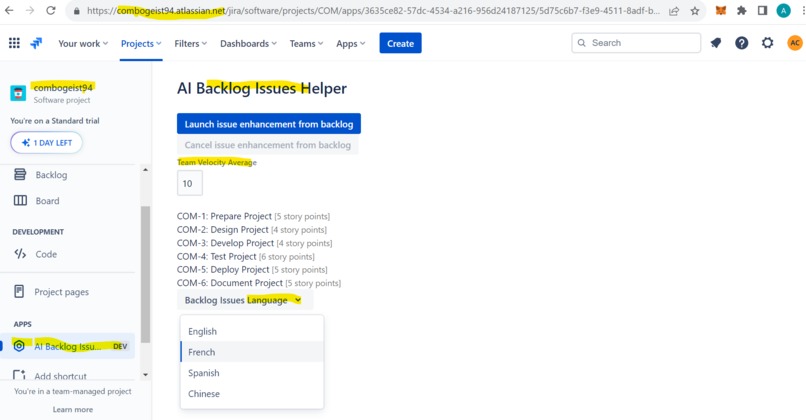Bookmark page with the star icon
Screen dimensions: 806x420
(x=695, y=11)
